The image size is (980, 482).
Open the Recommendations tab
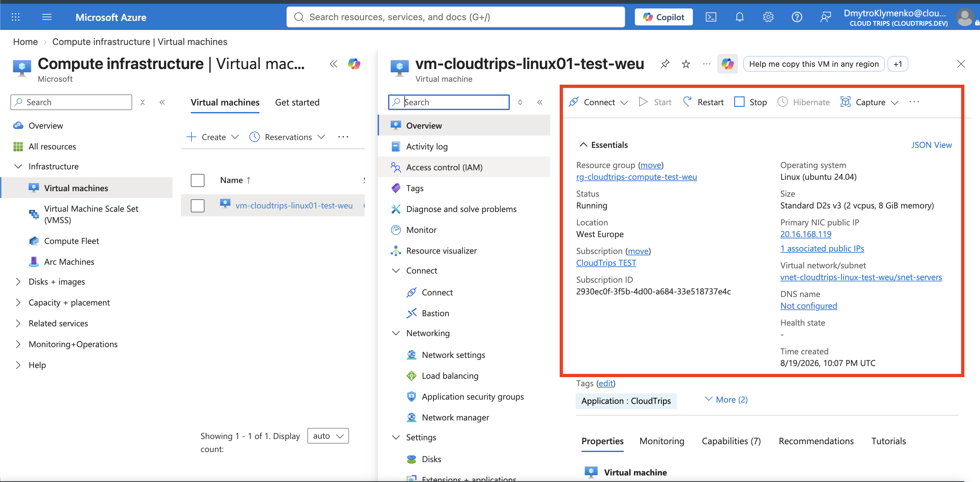pos(816,441)
